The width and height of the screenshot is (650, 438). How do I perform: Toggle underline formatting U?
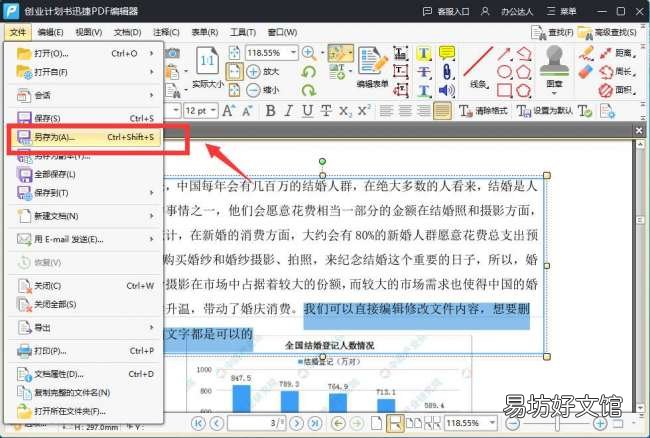click(307, 111)
